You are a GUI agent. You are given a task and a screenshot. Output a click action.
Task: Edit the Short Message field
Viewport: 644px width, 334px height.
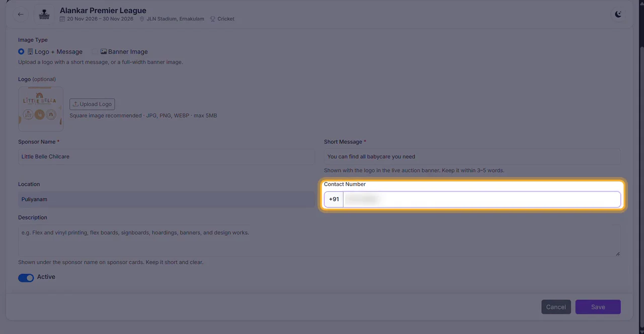[472, 156]
